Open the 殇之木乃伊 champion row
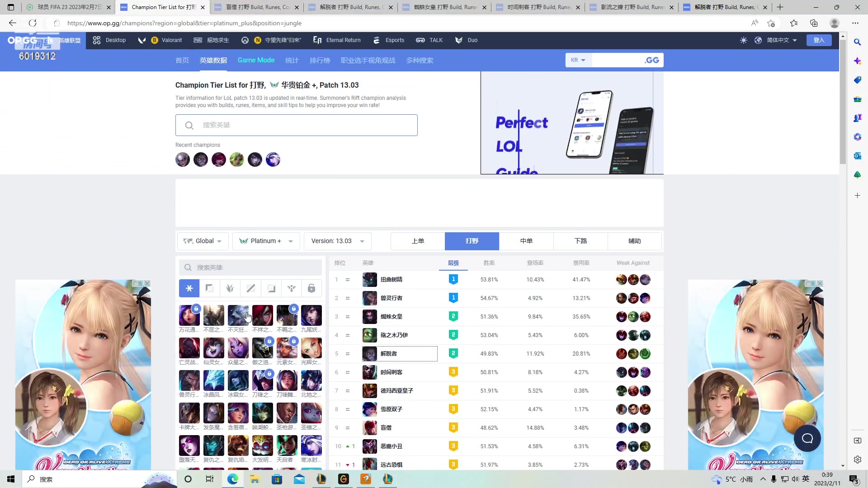This screenshot has height=488, width=868. 496,335
